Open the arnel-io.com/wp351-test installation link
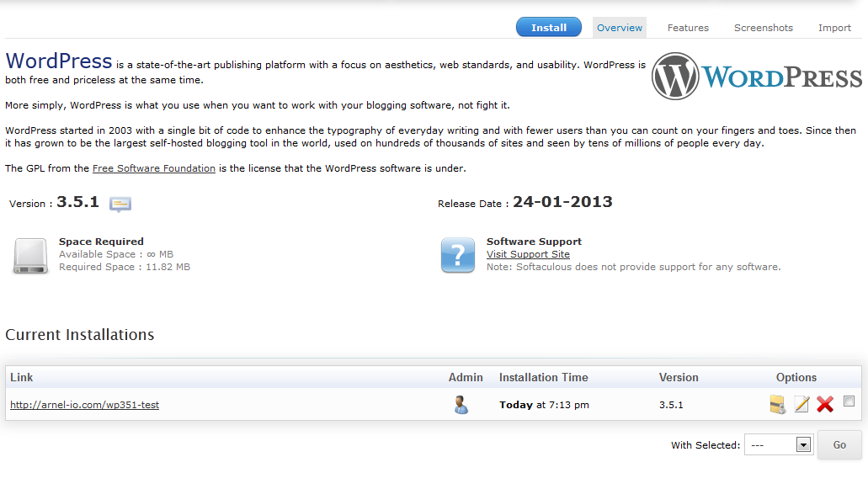 coord(84,405)
